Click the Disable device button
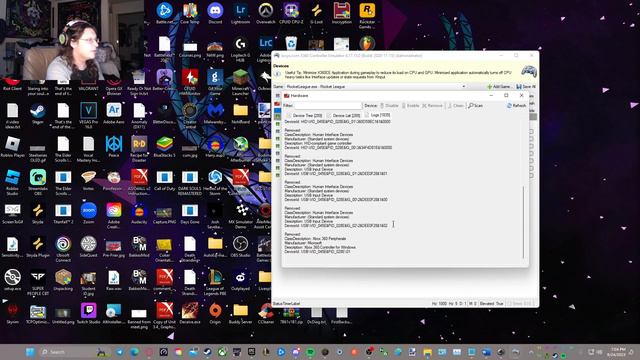This screenshot has height=360, width=640. tap(389, 106)
